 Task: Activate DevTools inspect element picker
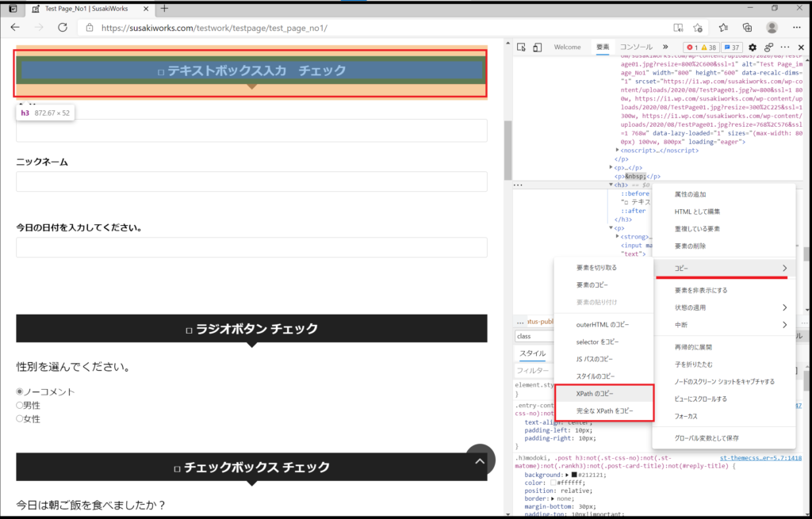point(522,47)
